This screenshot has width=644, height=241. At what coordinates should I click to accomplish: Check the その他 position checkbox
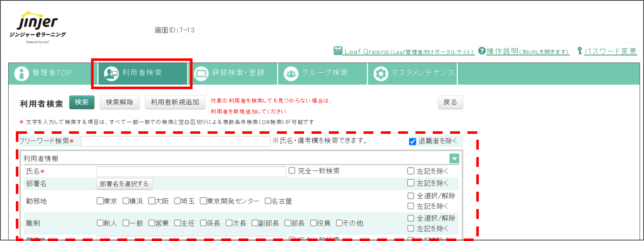[x=339, y=223]
